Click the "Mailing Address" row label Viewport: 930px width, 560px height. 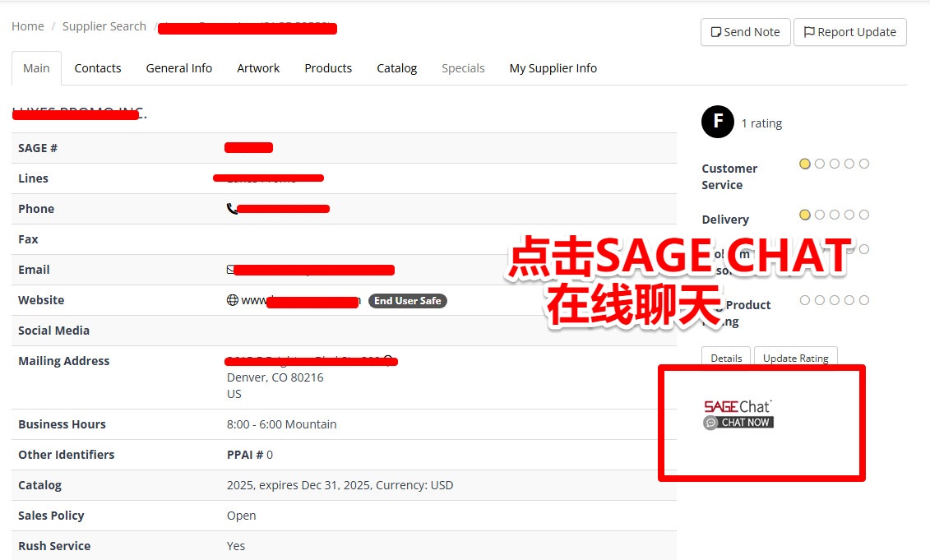pos(64,361)
